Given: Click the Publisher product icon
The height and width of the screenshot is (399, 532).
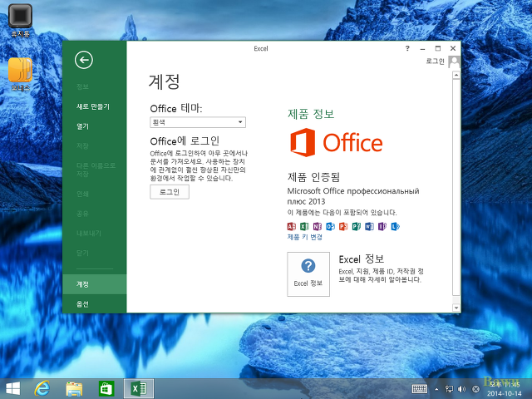Looking at the screenshot, I should (357, 226).
